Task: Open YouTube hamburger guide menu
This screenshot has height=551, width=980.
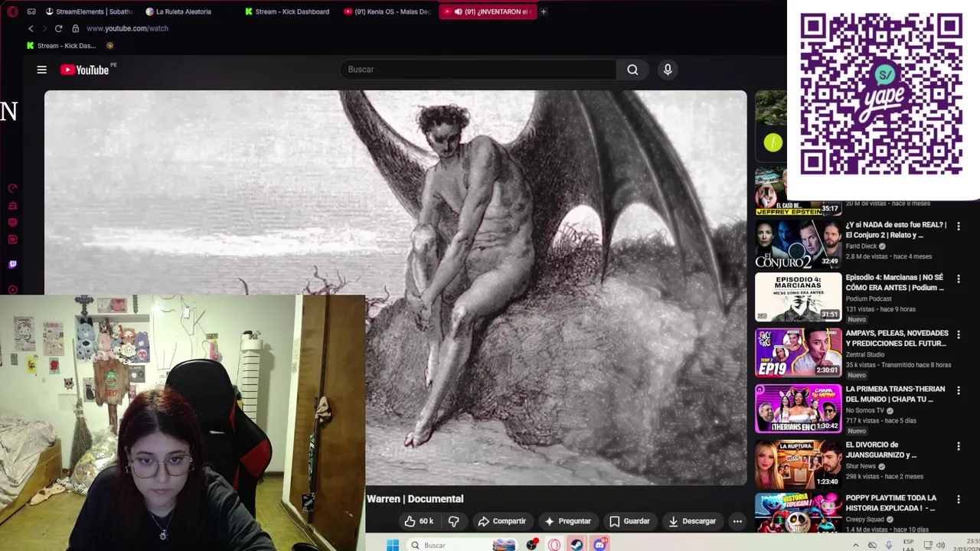Action: [x=42, y=70]
